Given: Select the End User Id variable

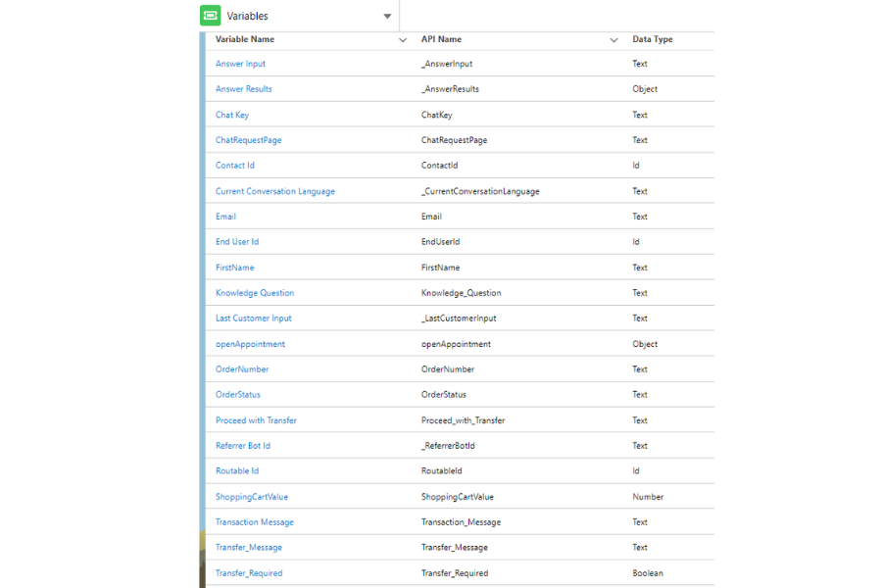Looking at the screenshot, I should pos(237,242).
